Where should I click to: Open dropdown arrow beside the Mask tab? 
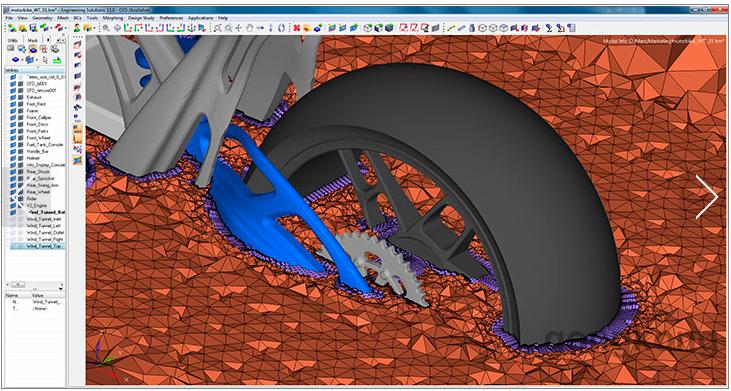(x=48, y=40)
